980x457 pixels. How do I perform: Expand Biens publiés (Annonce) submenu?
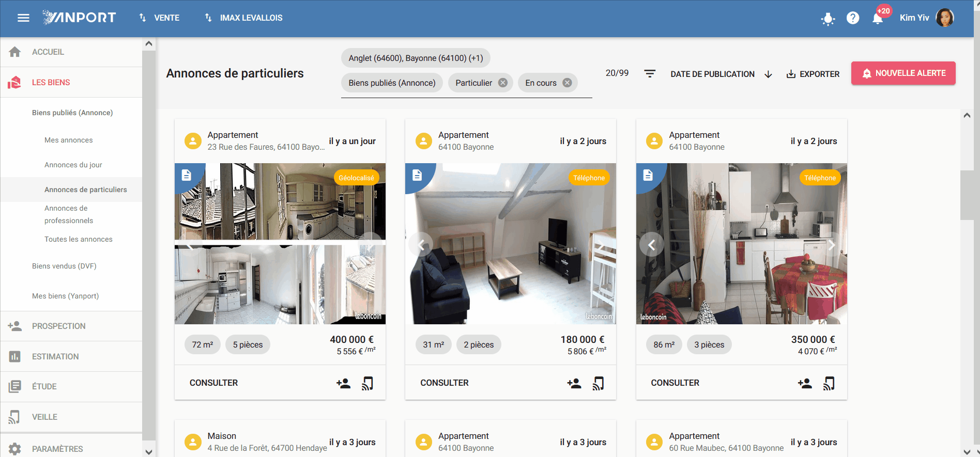point(71,113)
